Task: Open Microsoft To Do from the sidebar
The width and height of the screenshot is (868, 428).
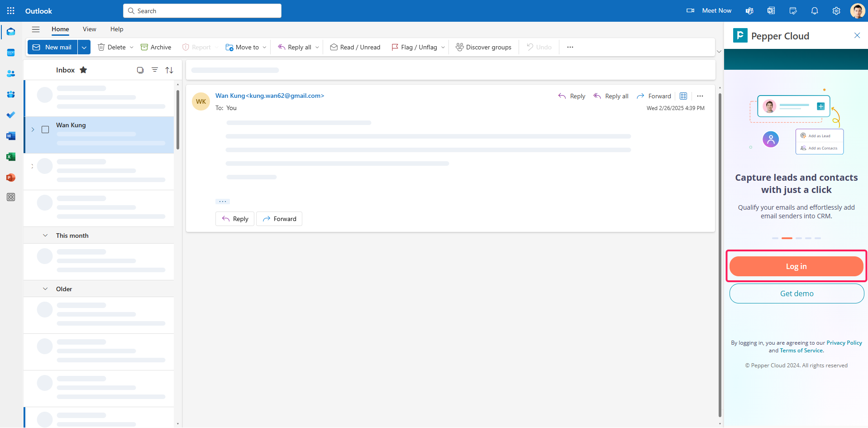Action: pos(11,115)
